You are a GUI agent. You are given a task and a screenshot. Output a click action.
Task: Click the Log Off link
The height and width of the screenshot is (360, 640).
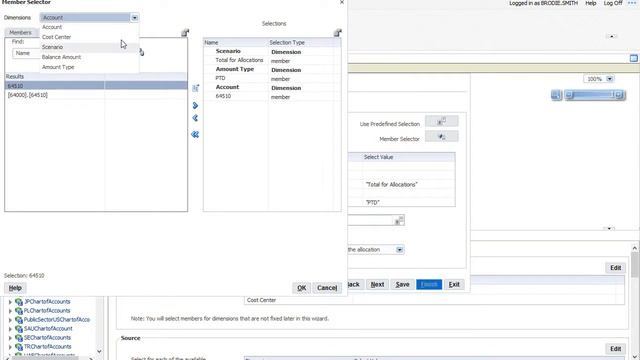[613, 3]
